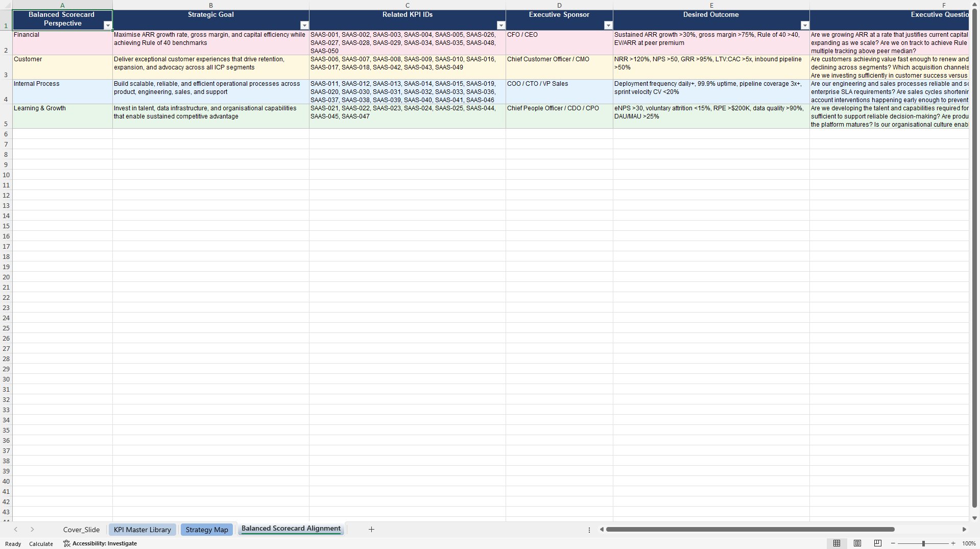Select the Executive Questions header cell
Image resolution: width=980 pixels, height=549 pixels.
(x=889, y=19)
